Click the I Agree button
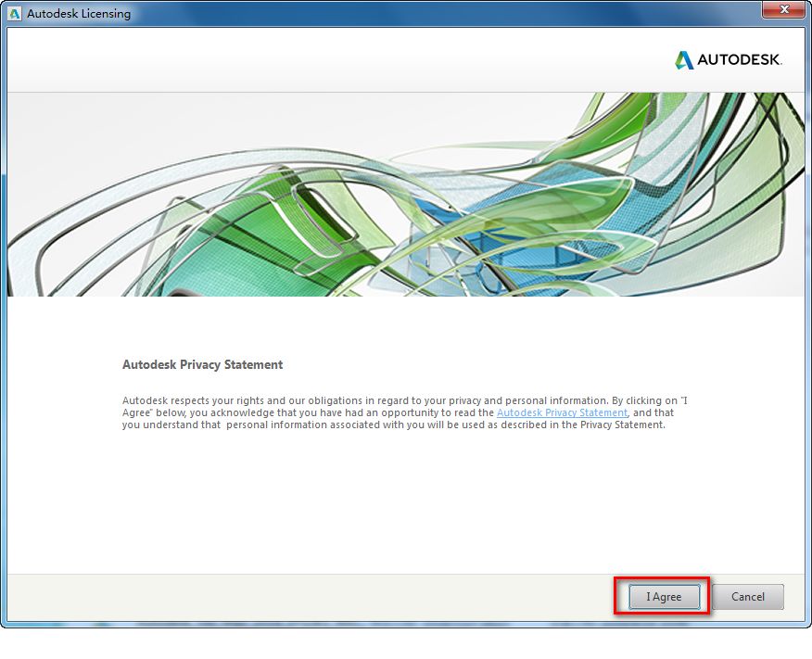This screenshot has width=812, height=659. [664, 597]
